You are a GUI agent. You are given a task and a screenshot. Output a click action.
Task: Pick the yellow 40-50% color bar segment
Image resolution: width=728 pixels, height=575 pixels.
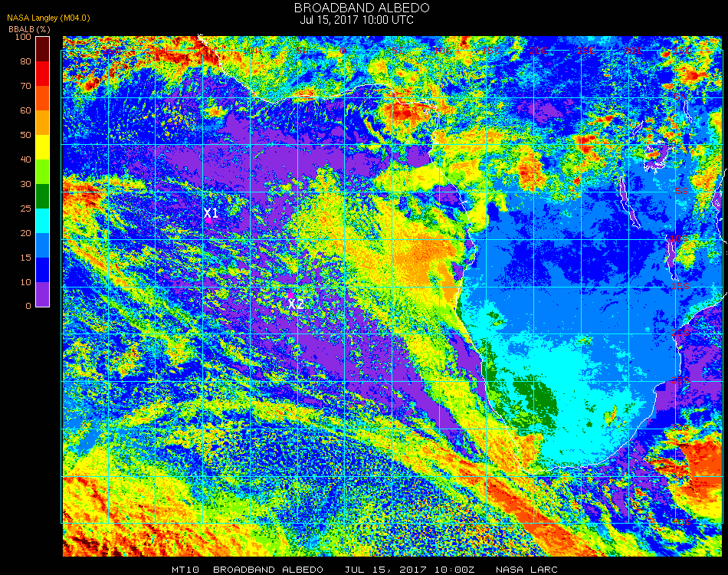(x=43, y=147)
